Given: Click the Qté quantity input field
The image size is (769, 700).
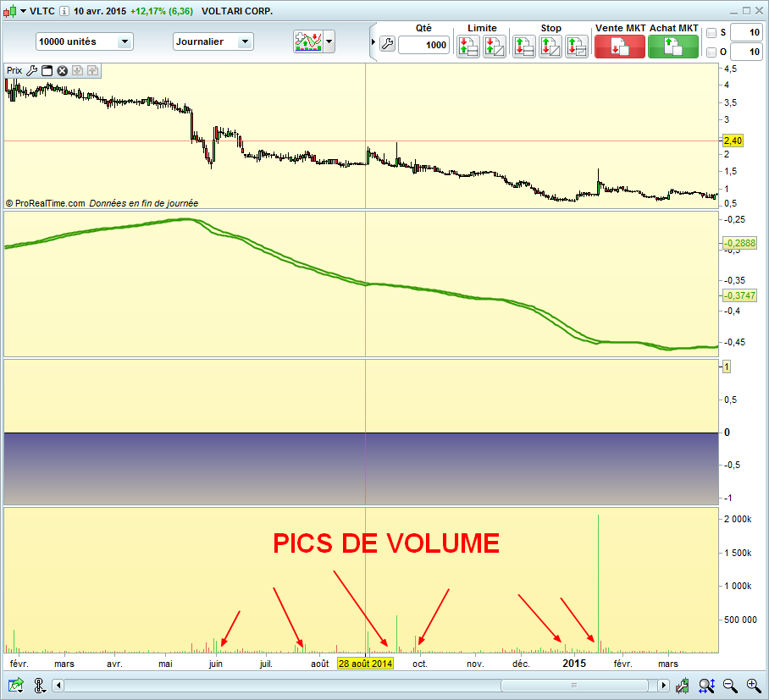Looking at the screenshot, I should 423,46.
